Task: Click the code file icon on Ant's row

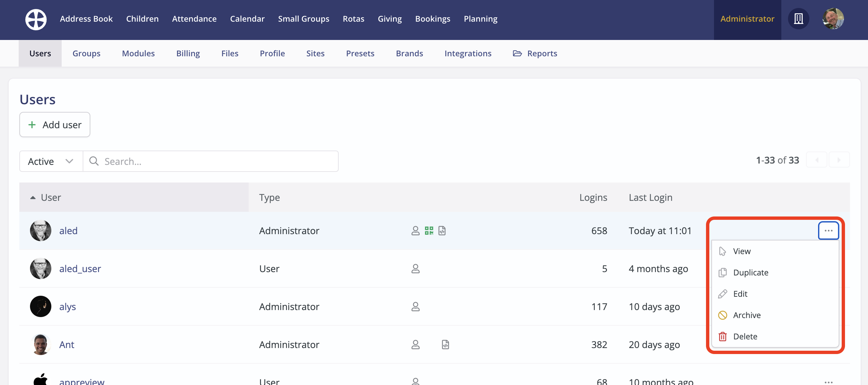Action: [x=446, y=344]
